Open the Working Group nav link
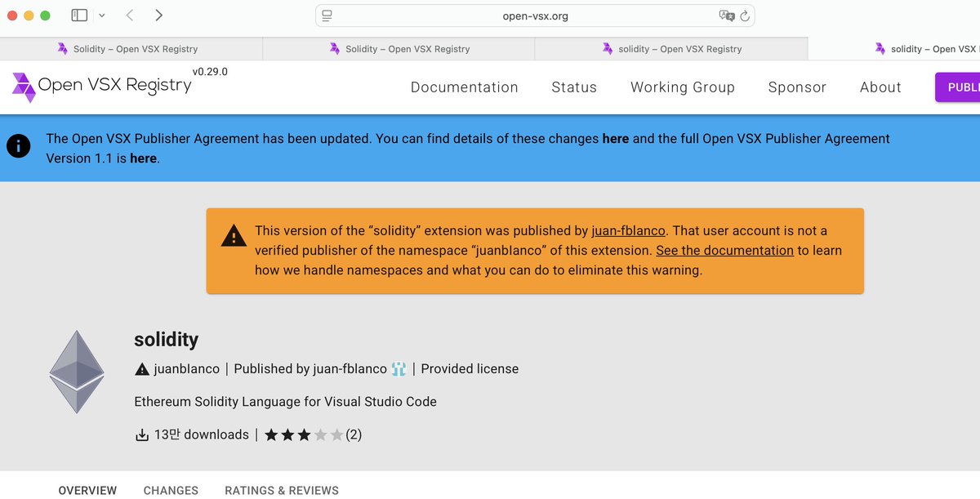 [x=683, y=87]
